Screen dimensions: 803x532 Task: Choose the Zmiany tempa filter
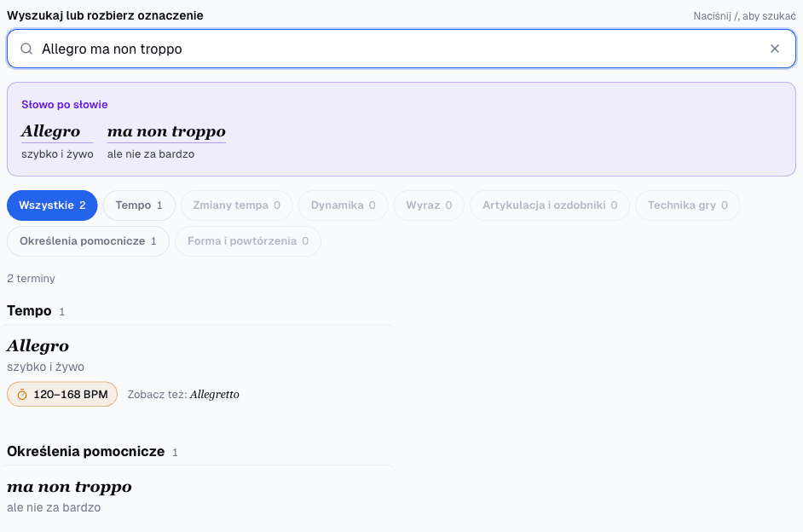click(237, 205)
